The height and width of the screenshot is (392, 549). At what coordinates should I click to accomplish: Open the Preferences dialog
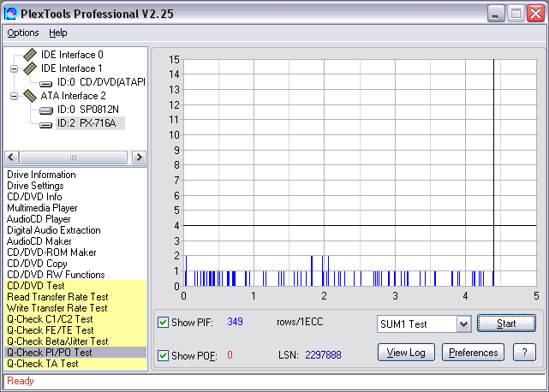coord(473,353)
